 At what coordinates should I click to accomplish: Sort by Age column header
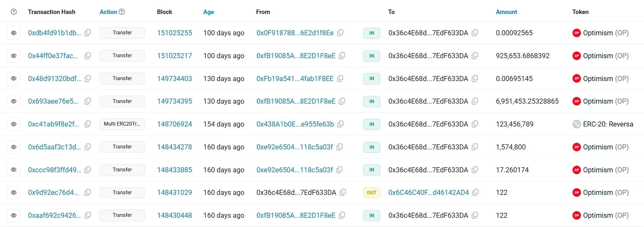tap(209, 12)
